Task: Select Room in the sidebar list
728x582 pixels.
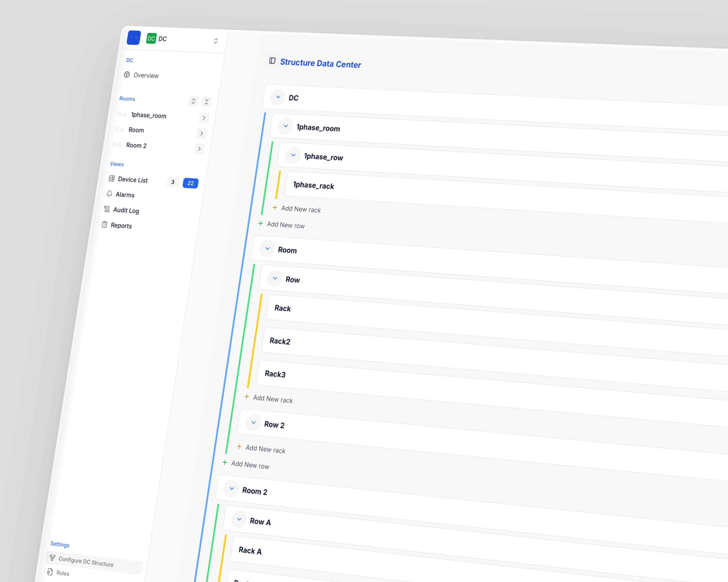Action: click(x=136, y=130)
